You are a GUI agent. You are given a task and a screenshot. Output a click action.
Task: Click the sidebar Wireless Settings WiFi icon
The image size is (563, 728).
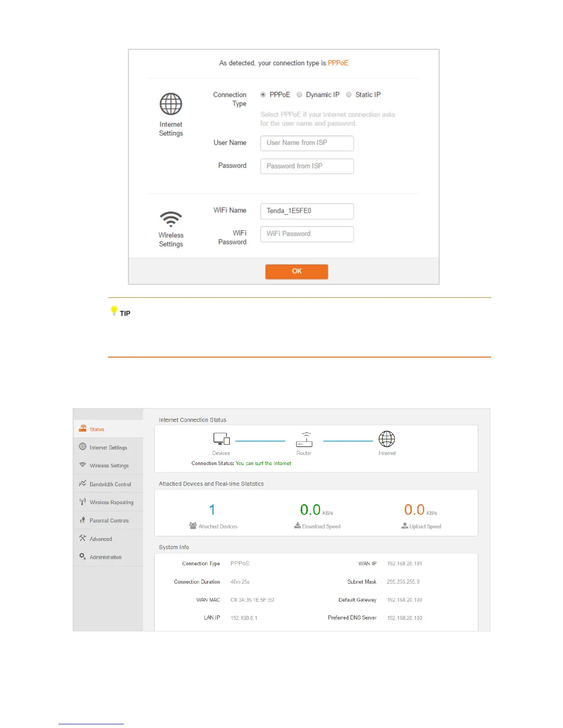tap(83, 465)
